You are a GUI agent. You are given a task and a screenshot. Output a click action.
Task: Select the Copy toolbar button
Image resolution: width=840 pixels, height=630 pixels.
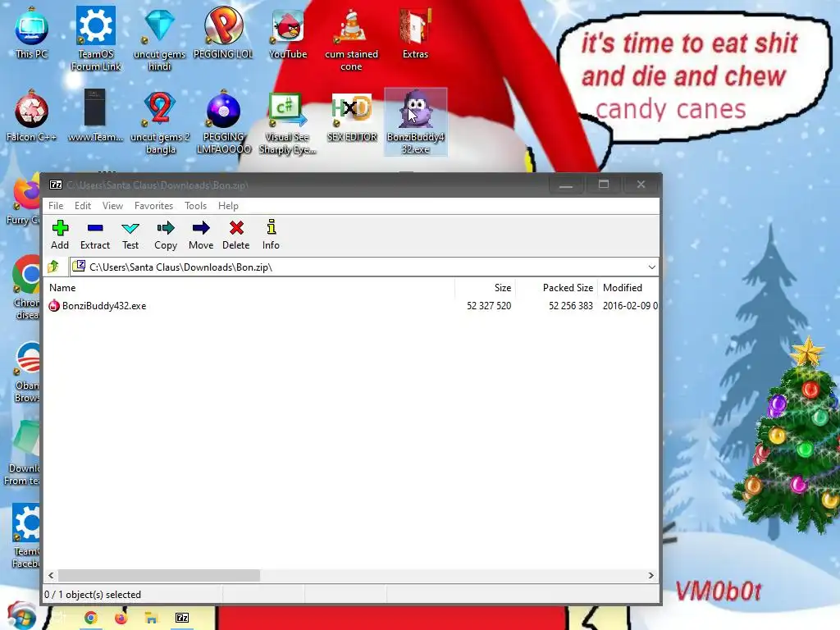point(166,235)
